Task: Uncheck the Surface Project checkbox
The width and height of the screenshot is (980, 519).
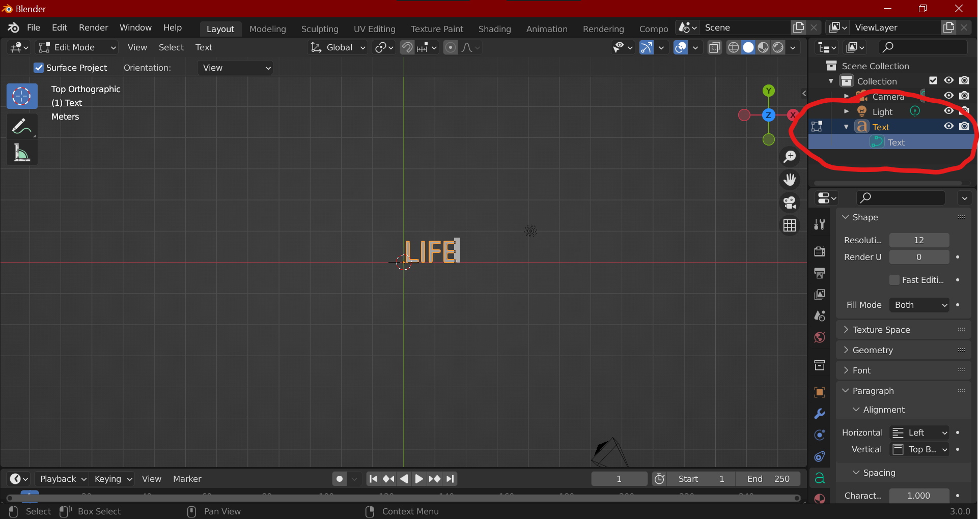Action: tap(39, 68)
